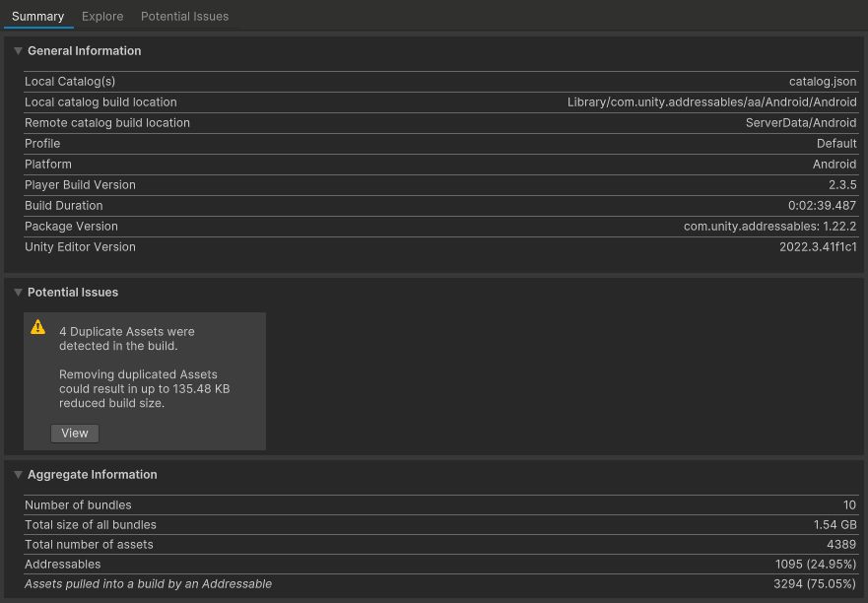Click the Total size of all bundles row
This screenshot has height=603, width=868.
click(x=440, y=525)
